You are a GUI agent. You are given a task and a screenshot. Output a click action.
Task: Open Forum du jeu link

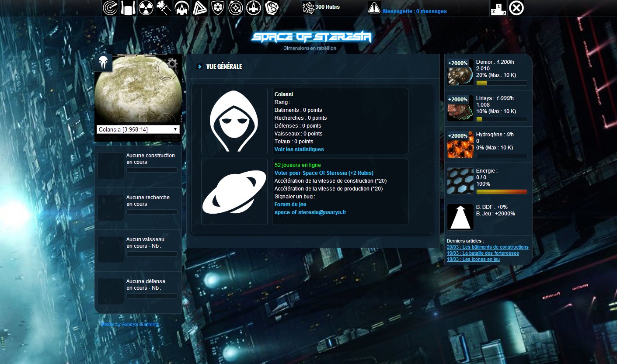coord(290,205)
